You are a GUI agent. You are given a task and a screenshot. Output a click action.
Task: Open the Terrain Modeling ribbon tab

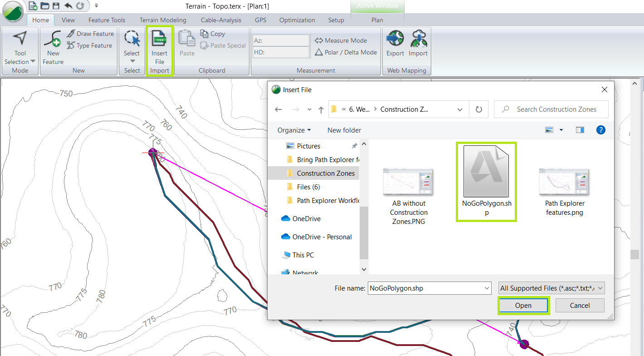(163, 20)
